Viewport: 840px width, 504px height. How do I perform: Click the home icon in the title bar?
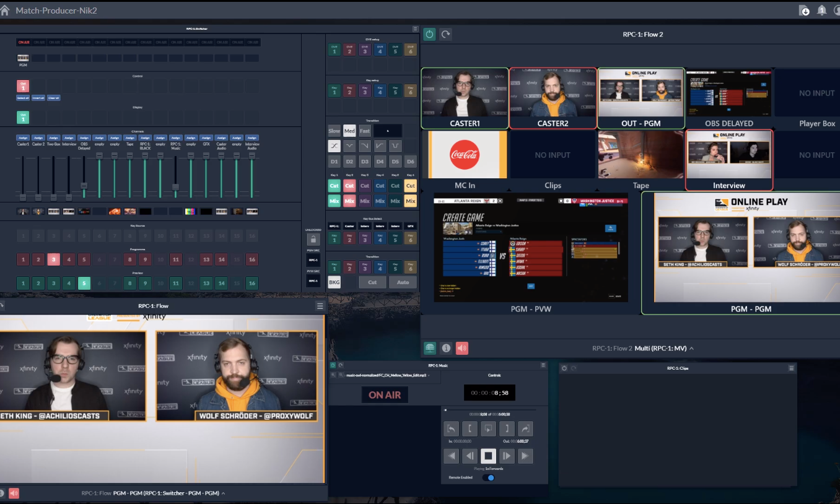click(x=6, y=10)
